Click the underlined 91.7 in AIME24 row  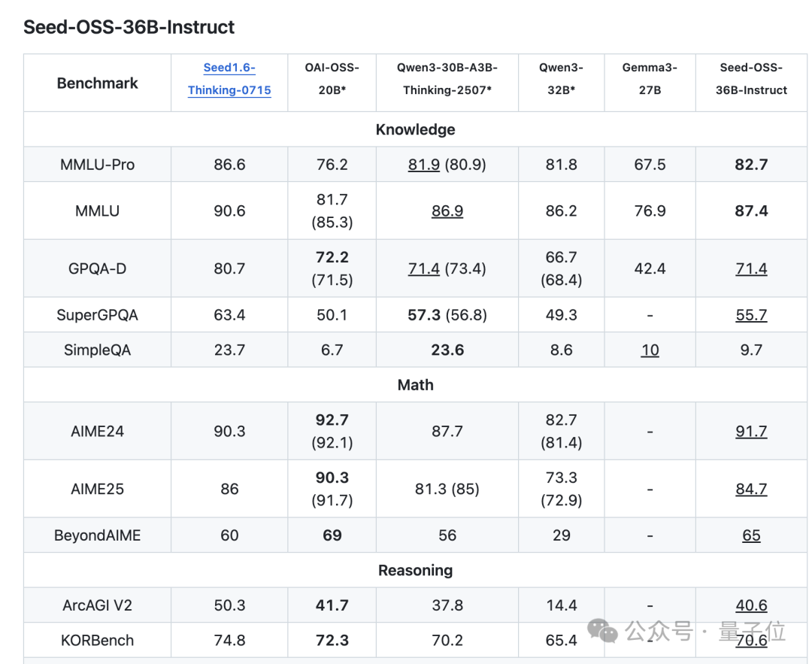point(751,432)
